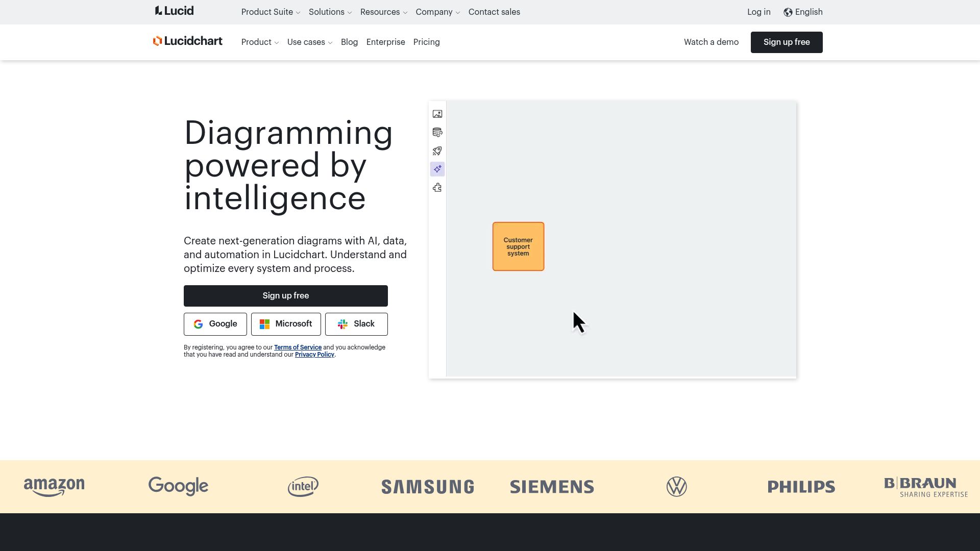The height and width of the screenshot is (551, 980).
Task: Click the Amazon logo
Action: pos(54,487)
